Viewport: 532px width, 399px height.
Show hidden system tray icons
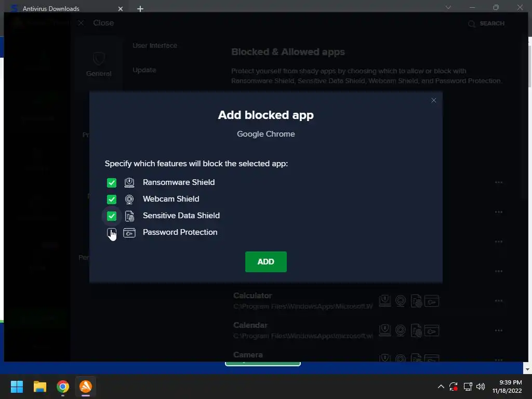[x=441, y=387]
